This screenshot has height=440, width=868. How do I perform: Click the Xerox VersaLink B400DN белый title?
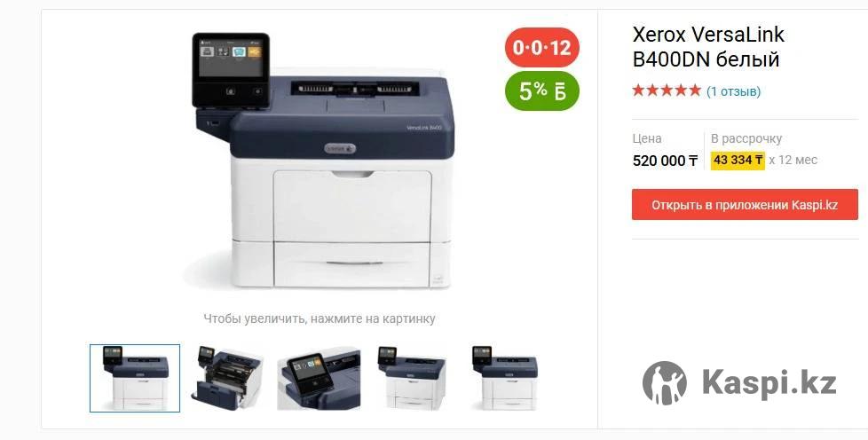click(708, 46)
